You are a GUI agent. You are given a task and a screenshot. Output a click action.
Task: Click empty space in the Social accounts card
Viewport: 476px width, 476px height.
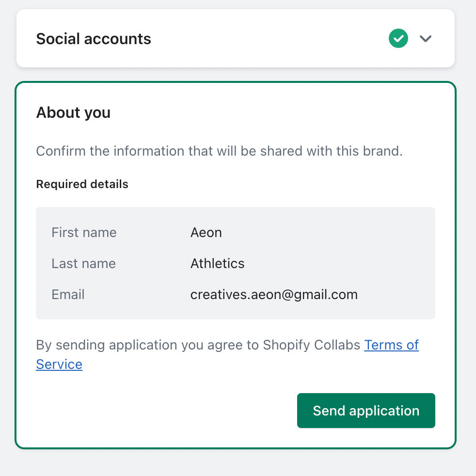point(267,39)
